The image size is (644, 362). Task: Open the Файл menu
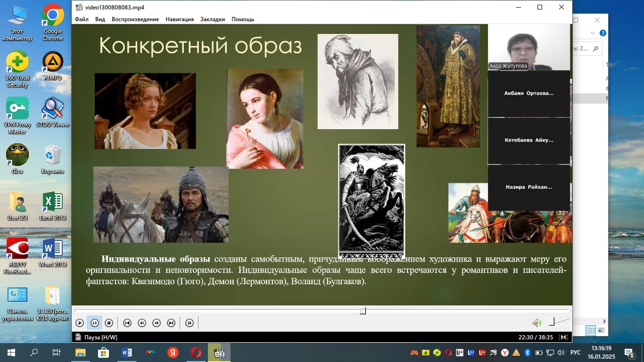82,19
